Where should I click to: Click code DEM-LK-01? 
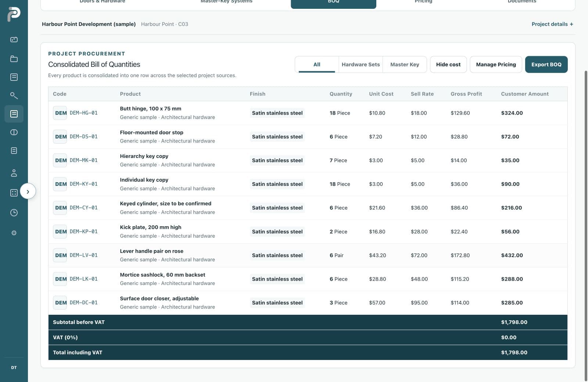tap(84, 279)
